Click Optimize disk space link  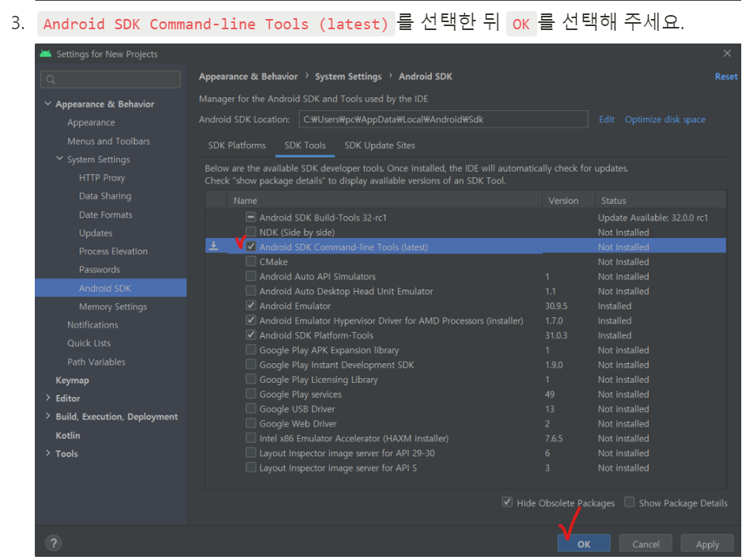pos(665,119)
